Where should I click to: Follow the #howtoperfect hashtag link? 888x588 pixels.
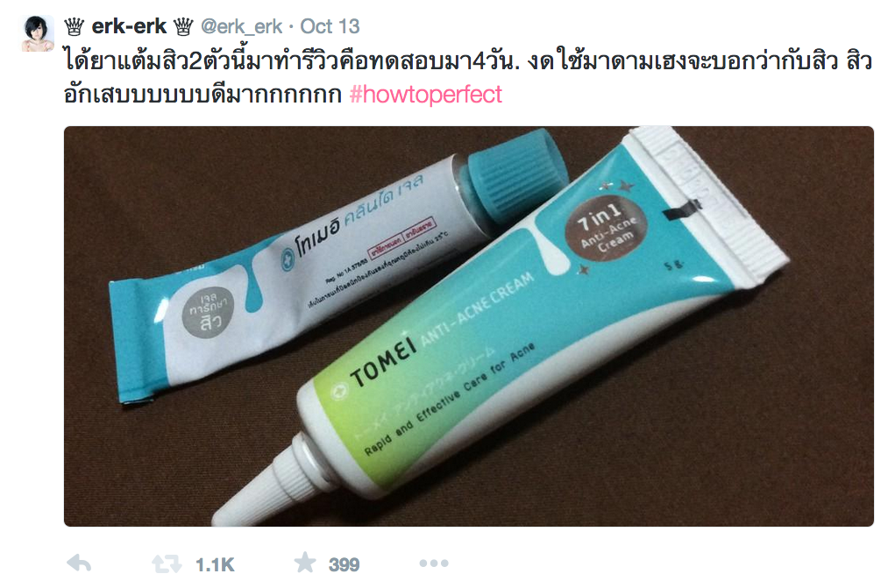[426, 95]
